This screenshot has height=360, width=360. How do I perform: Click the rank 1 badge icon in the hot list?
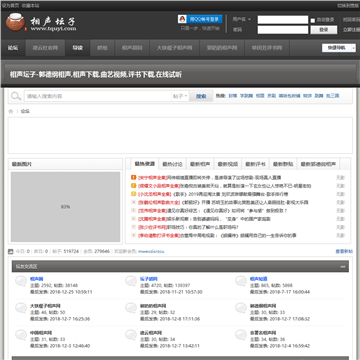134,178
